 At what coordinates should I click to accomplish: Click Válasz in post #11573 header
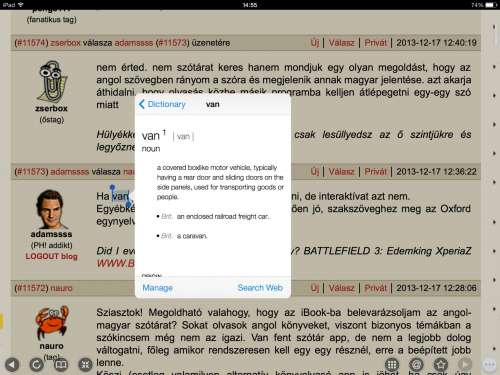(341, 172)
